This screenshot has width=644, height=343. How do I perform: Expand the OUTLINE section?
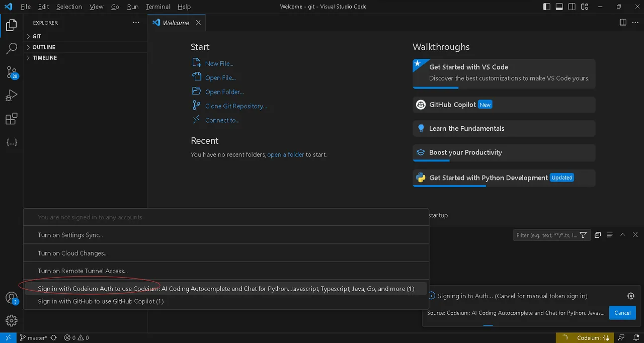[85, 47]
